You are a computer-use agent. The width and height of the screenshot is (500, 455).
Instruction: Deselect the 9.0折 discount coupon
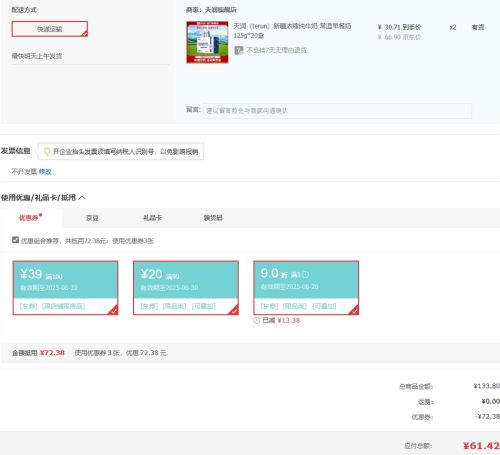click(x=306, y=288)
